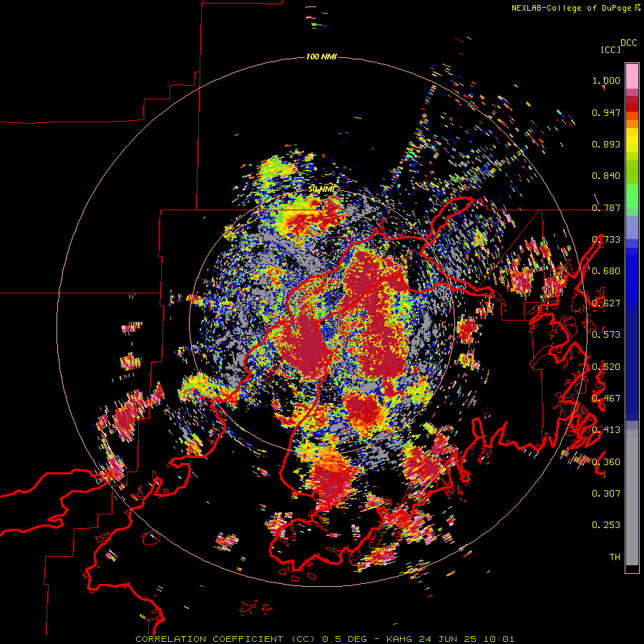
Task: Click the 10:01 timestamp in caption
Action: tap(499, 639)
